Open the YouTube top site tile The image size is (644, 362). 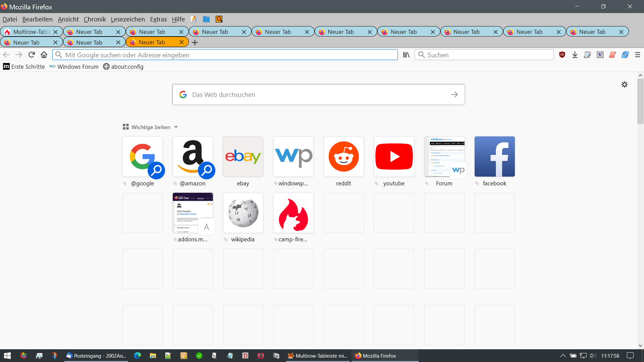click(x=394, y=157)
